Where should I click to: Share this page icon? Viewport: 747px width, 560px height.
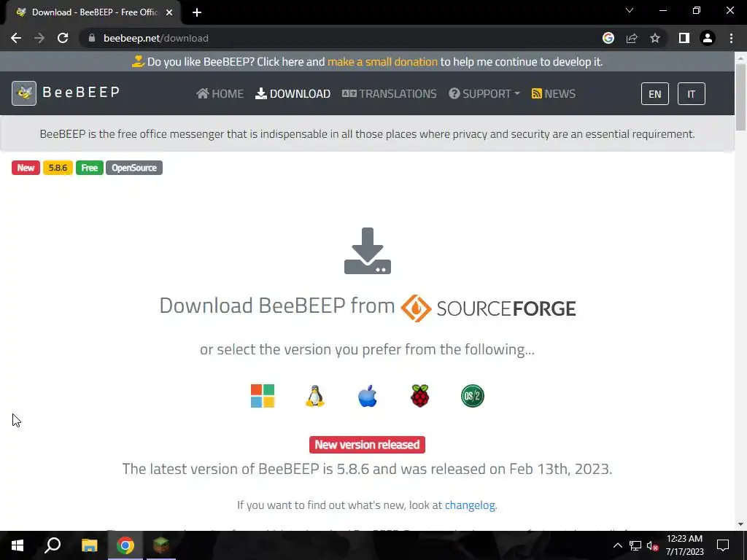(632, 38)
